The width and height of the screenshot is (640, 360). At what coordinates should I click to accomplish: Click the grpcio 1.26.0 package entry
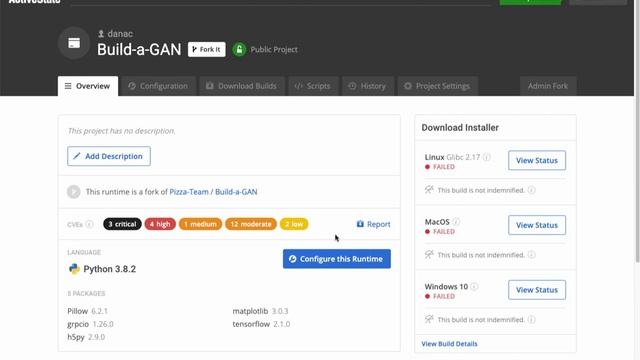(90, 324)
